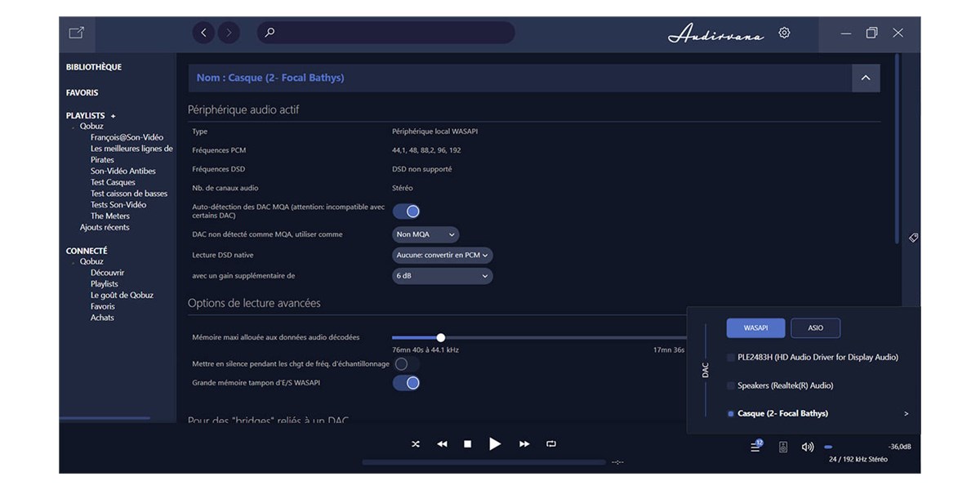This screenshot has width=980, height=490.
Task: Switch to the ASIO driver tab
Action: point(815,327)
